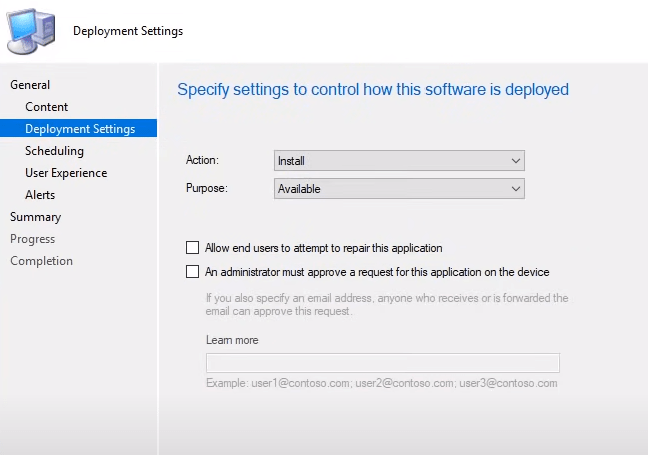Click the Learn more link
Image resolution: width=648 pixels, height=455 pixels.
[232, 340]
